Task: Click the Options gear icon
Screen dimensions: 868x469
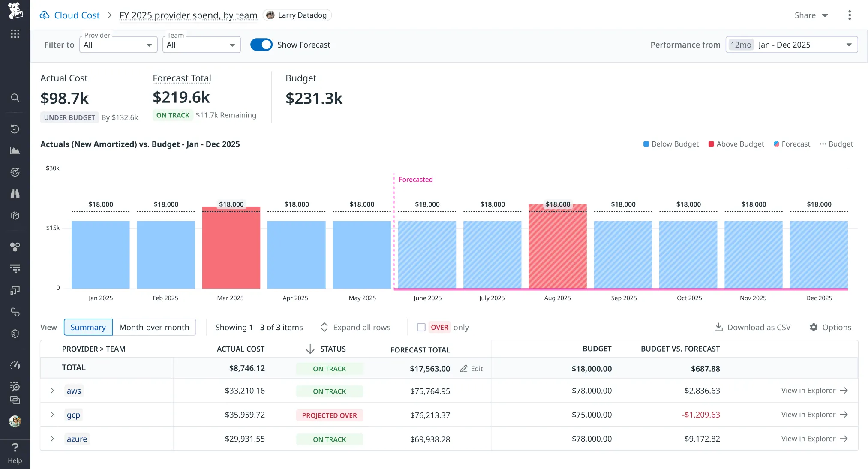Action: 814,328
